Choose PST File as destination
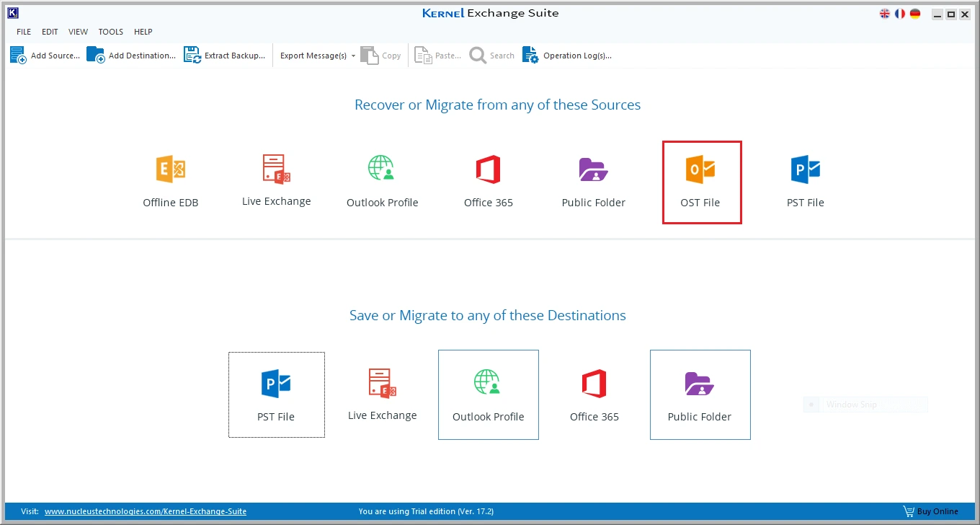This screenshot has height=525, width=980. 276,394
